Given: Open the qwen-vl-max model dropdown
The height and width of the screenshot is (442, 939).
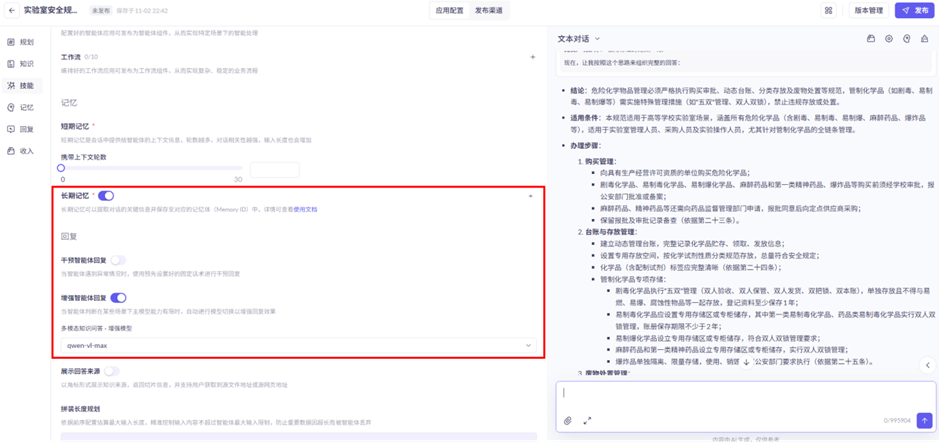Looking at the screenshot, I should 299,346.
